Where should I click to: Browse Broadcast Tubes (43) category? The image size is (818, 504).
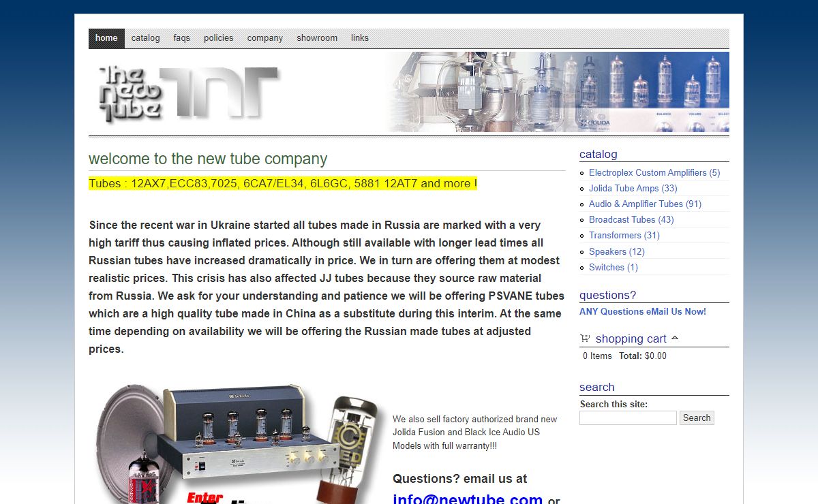tap(631, 220)
